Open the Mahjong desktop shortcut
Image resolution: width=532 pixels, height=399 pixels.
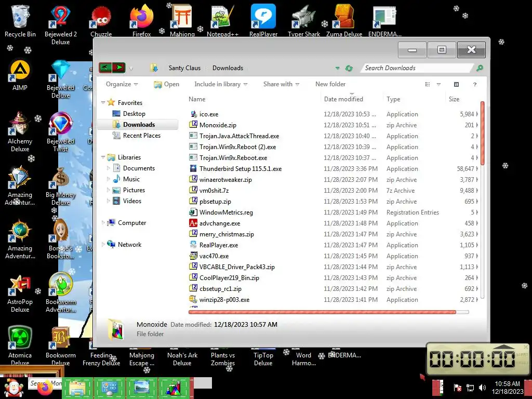182,20
